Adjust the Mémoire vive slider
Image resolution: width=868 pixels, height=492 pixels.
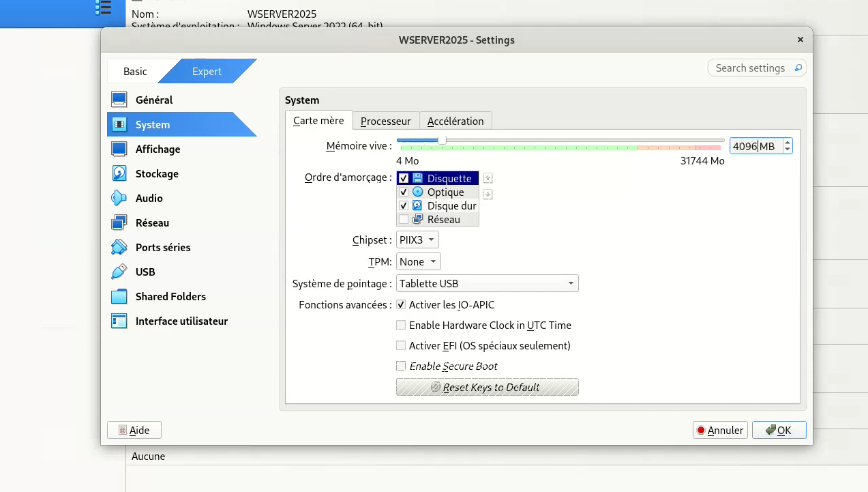tap(442, 140)
